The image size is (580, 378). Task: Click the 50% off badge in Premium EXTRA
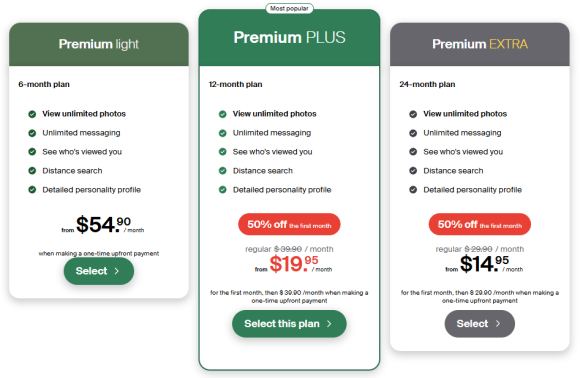point(480,224)
